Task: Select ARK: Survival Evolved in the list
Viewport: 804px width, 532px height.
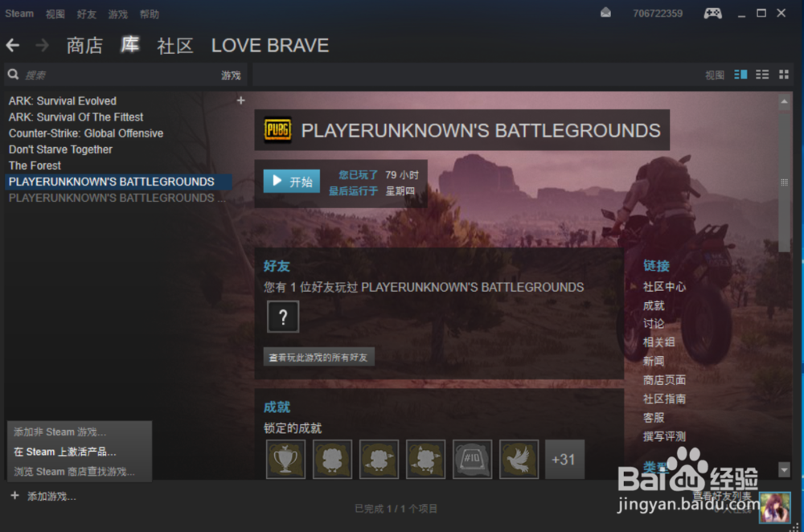Action: coord(63,101)
